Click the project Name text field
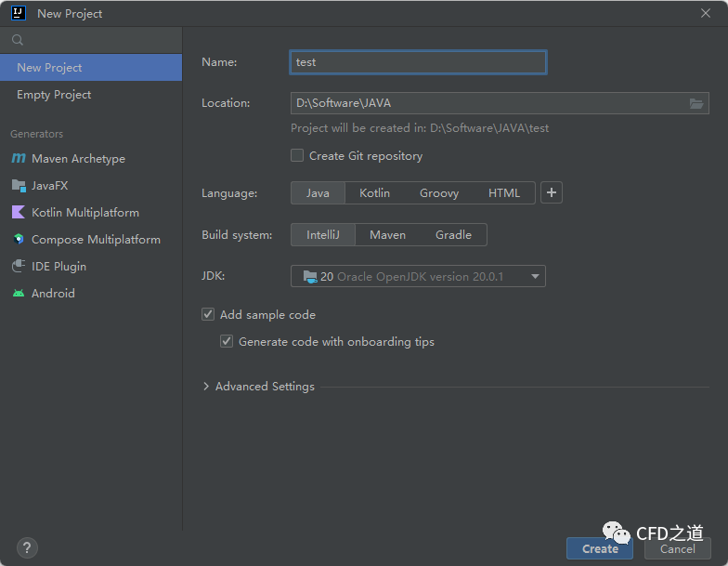728x566 pixels. [x=418, y=62]
